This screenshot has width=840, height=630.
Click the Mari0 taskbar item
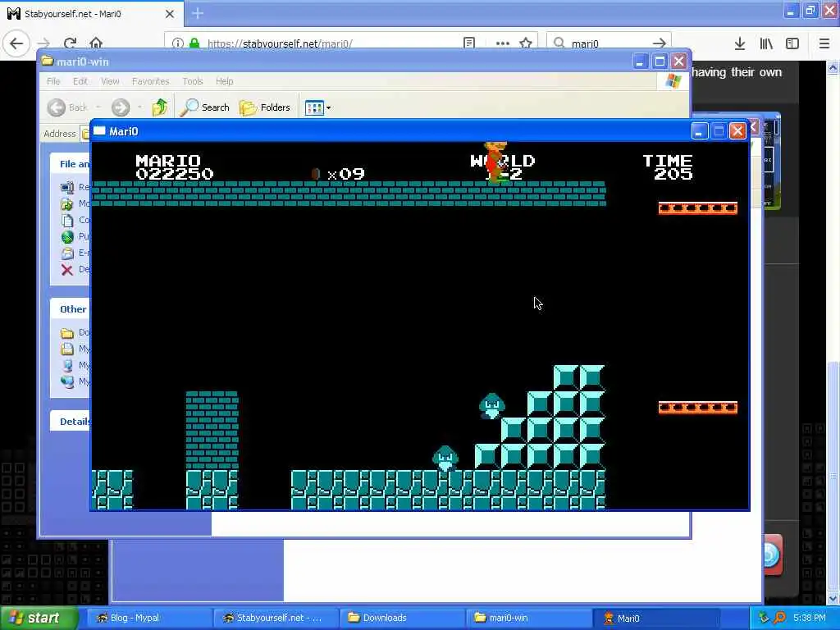[x=655, y=619]
